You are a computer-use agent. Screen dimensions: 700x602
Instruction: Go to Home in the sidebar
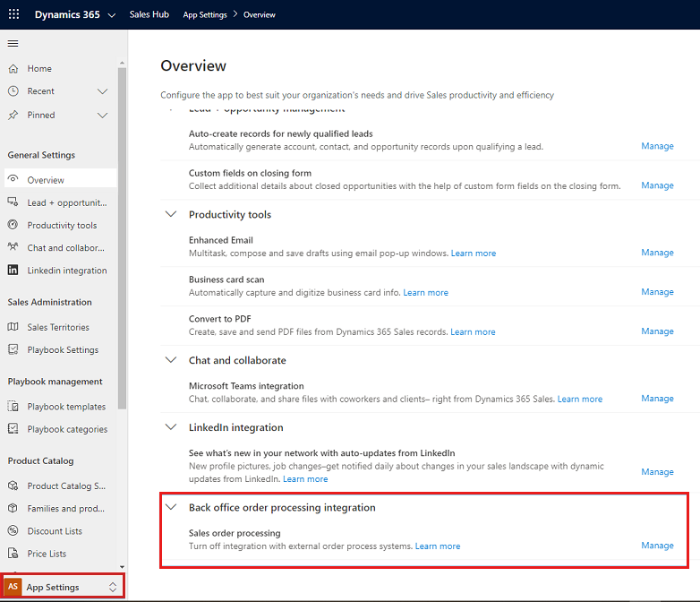click(x=39, y=68)
